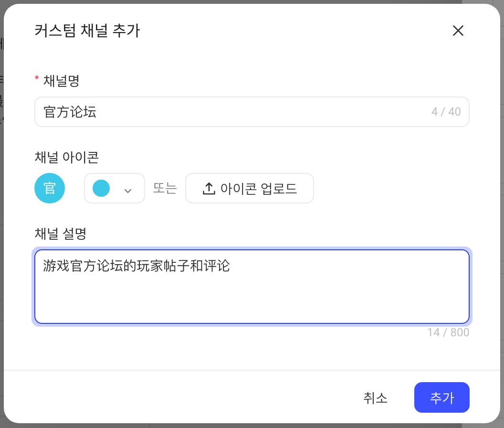Open the icon color dropdown
Viewport: 504px width, 428px height.
115,188
